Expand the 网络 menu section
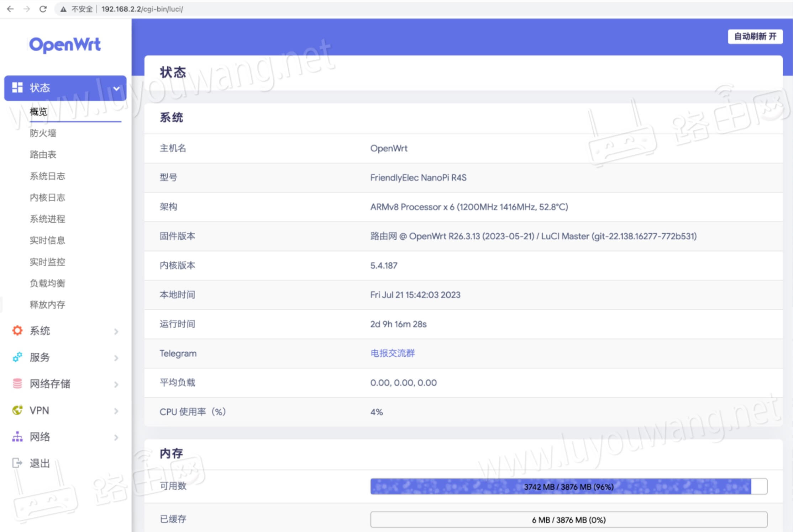This screenshot has height=532, width=793. point(116,437)
